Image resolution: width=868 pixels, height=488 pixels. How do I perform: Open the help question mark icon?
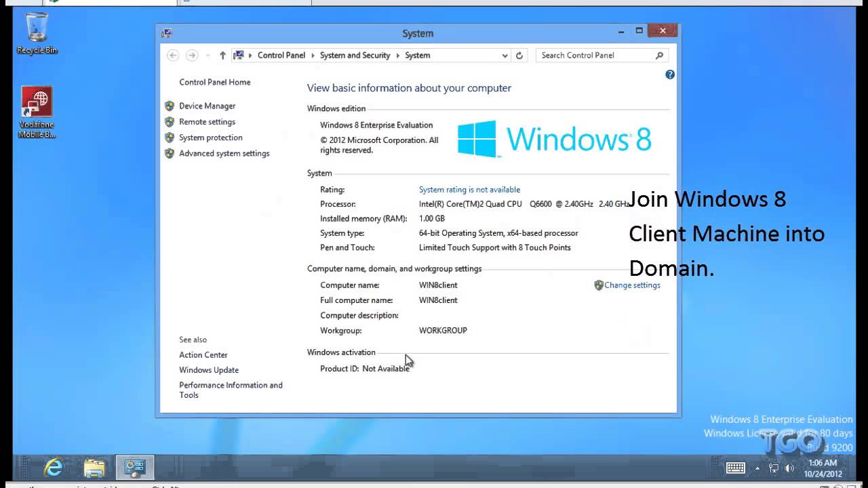click(670, 75)
